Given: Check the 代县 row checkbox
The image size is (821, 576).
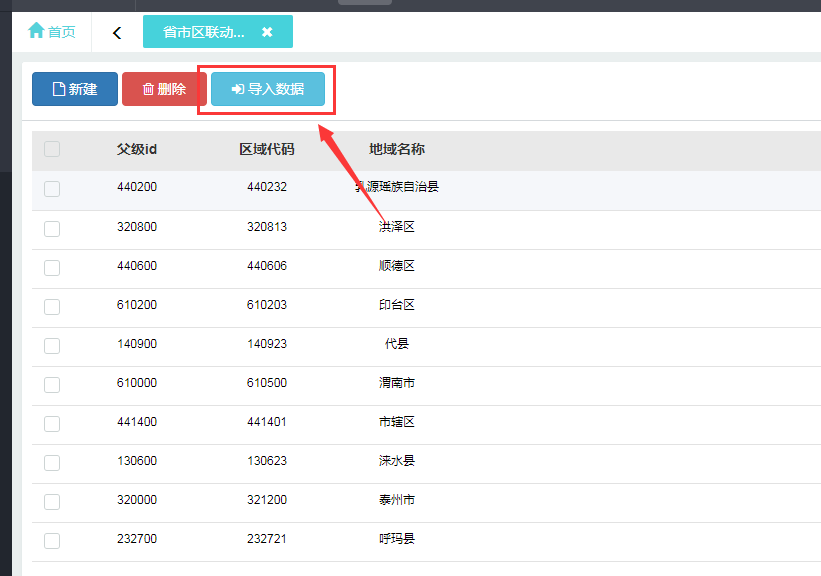Looking at the screenshot, I should pyautogui.click(x=52, y=346).
